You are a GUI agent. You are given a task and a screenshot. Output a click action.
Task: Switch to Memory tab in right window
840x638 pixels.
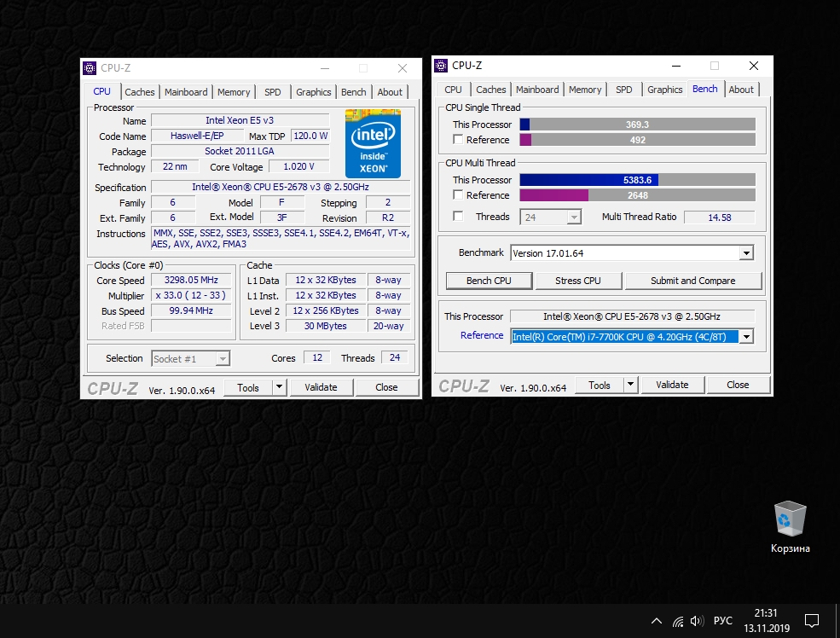coord(585,90)
